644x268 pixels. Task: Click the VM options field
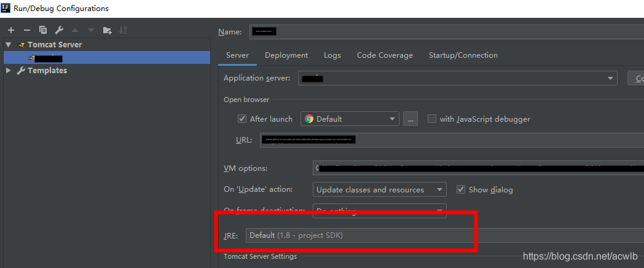click(x=478, y=168)
